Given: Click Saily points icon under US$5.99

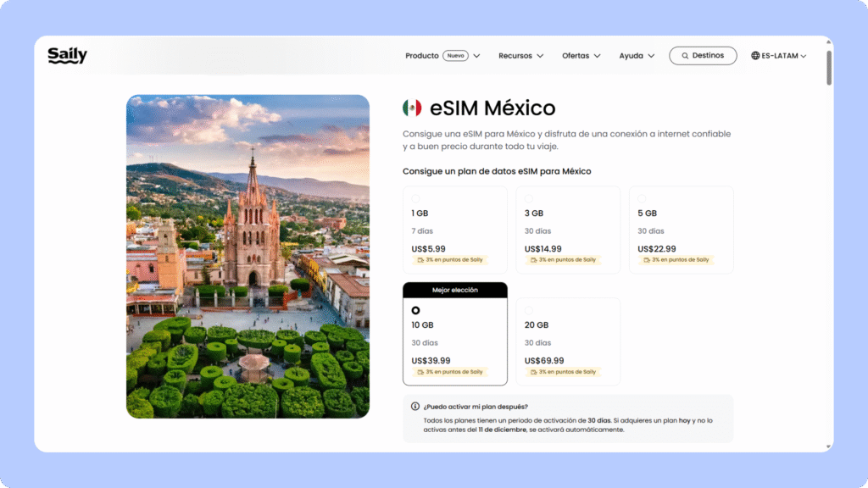Looking at the screenshot, I should click(x=420, y=260).
